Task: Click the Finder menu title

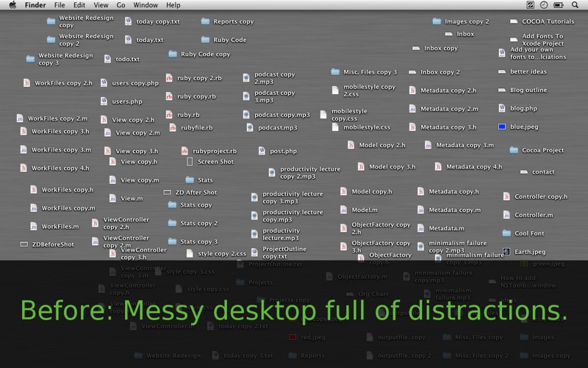Action: [35, 5]
